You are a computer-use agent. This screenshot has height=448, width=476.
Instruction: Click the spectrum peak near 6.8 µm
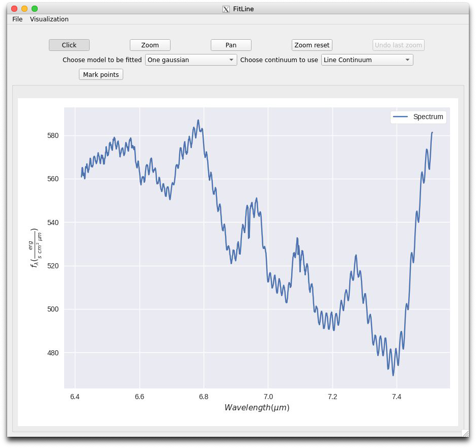point(198,120)
